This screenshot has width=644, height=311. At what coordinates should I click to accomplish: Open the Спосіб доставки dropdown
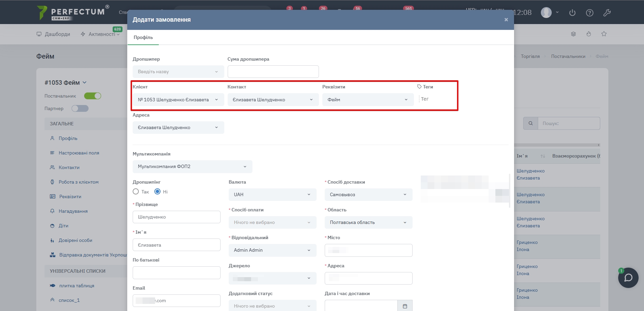[368, 194]
